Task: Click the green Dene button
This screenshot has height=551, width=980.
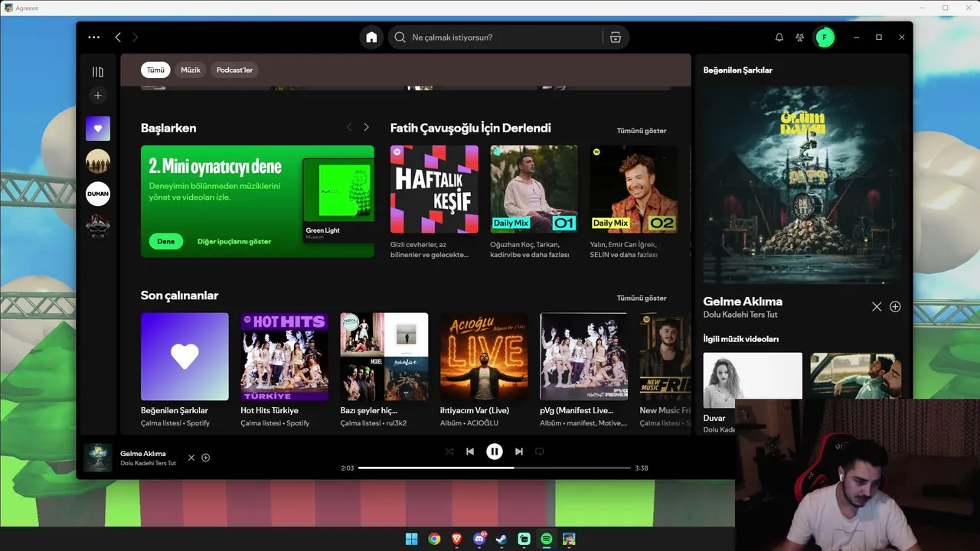Action: pyautogui.click(x=166, y=241)
